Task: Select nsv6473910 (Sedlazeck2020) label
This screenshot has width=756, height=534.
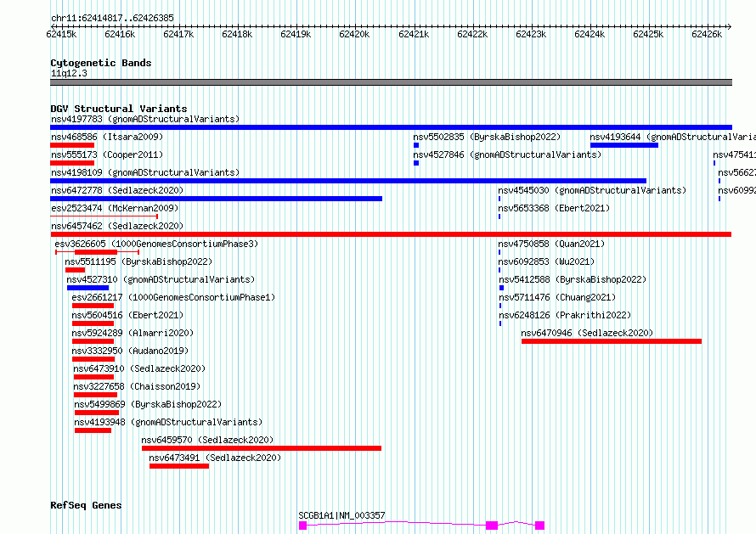Action: pos(139,368)
